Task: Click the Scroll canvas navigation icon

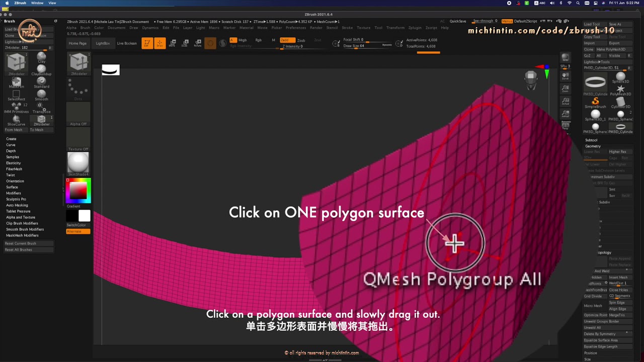Action: point(565,75)
